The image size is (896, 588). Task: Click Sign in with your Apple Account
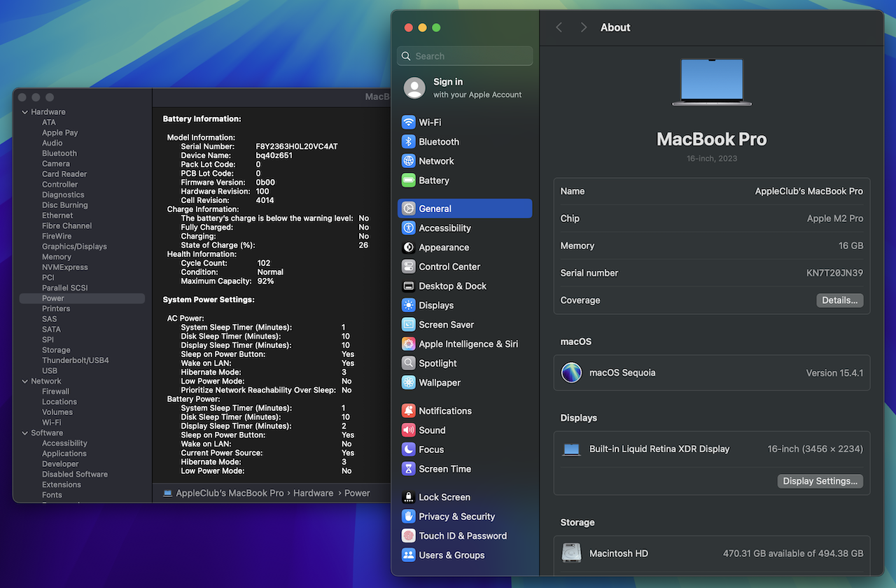[x=477, y=88]
